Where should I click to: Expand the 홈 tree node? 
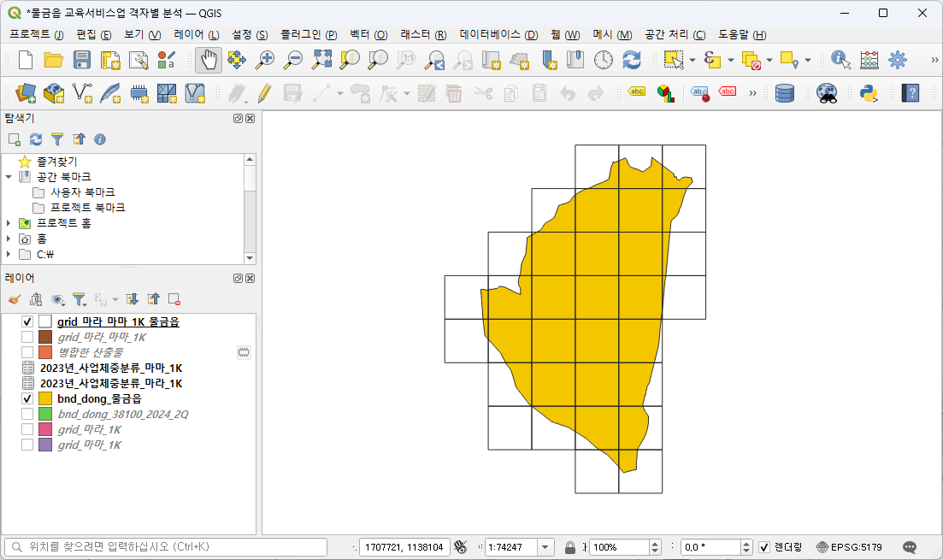[9, 239]
